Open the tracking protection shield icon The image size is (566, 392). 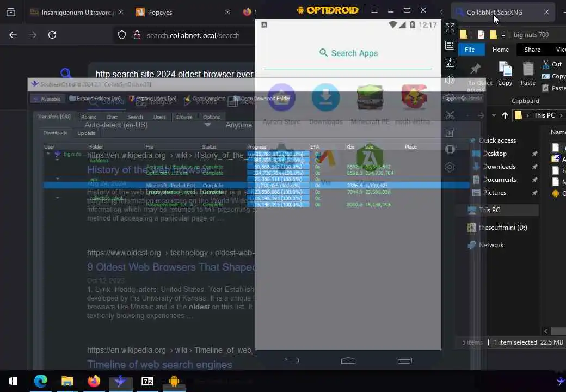tap(122, 35)
